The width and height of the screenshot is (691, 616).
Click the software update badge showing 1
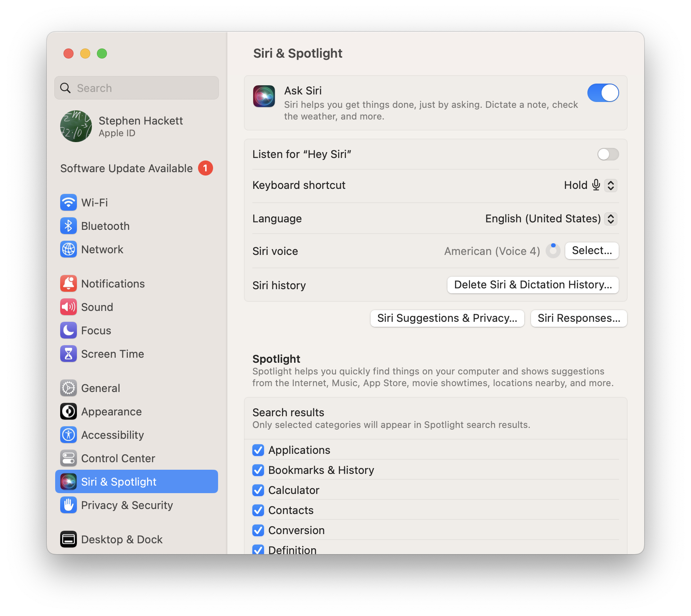point(206,168)
